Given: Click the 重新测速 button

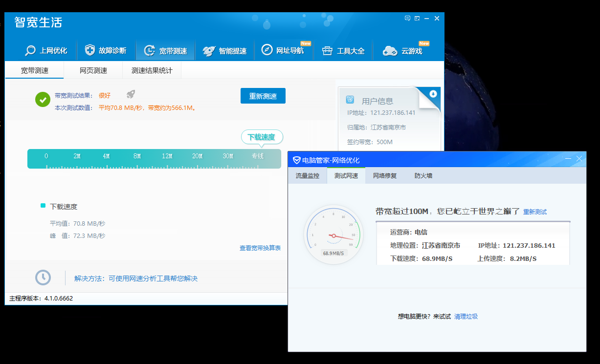Looking at the screenshot, I should tap(263, 96).
